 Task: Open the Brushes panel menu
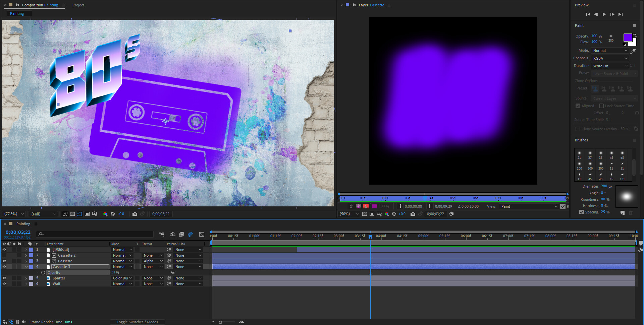[635, 140]
